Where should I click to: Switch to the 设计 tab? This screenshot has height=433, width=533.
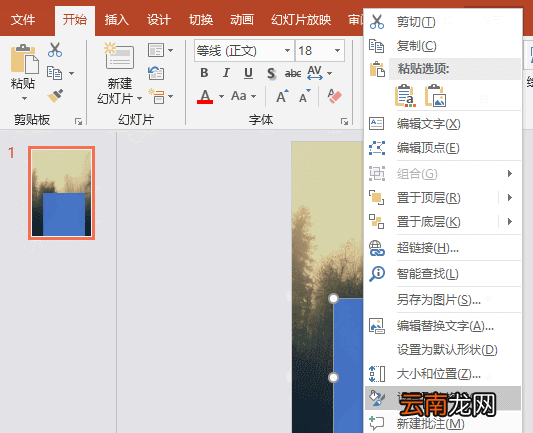(x=159, y=20)
